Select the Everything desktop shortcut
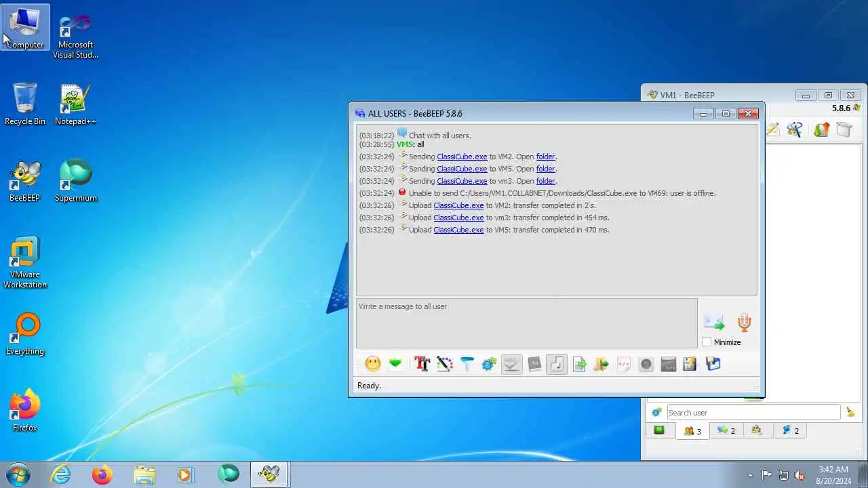 pyautogui.click(x=25, y=335)
